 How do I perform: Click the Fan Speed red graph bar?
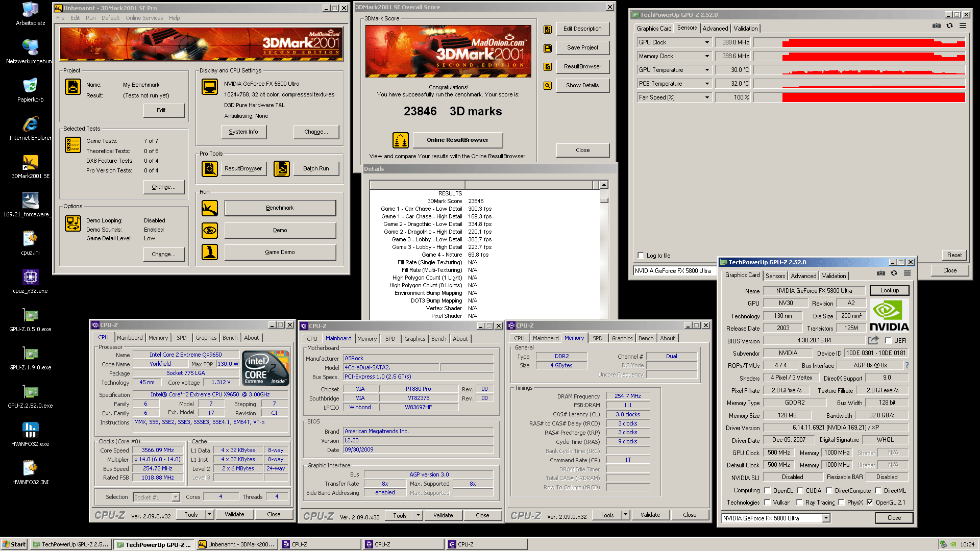pyautogui.click(x=873, y=97)
